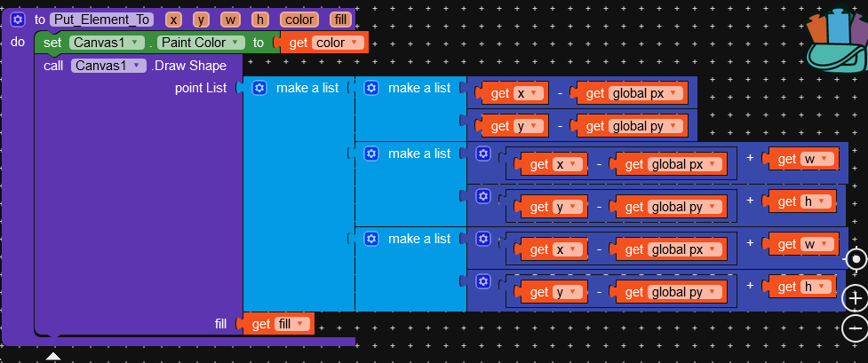The width and height of the screenshot is (868, 363).
Task: Open get global px dropdown in first point list
Action: pyautogui.click(x=646, y=93)
